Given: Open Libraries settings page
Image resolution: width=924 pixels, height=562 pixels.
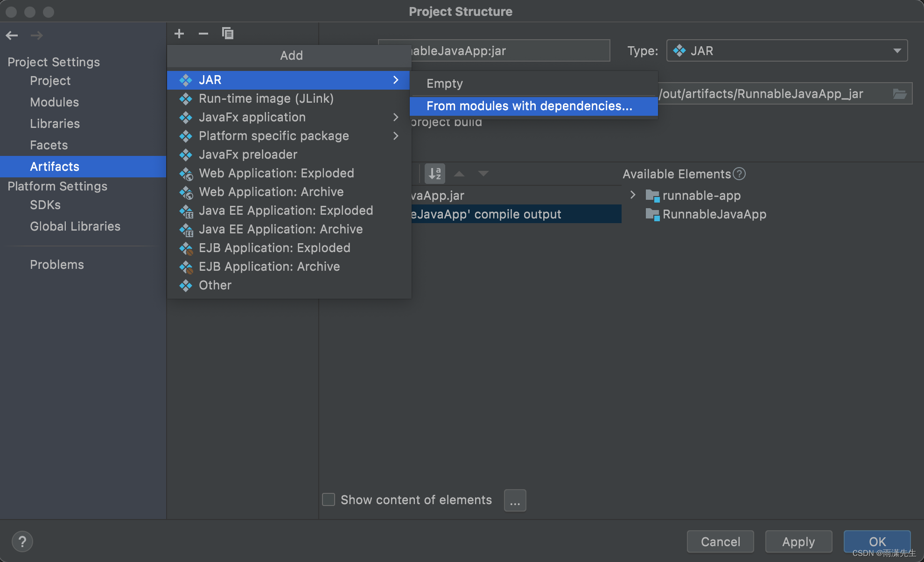Looking at the screenshot, I should 55,124.
